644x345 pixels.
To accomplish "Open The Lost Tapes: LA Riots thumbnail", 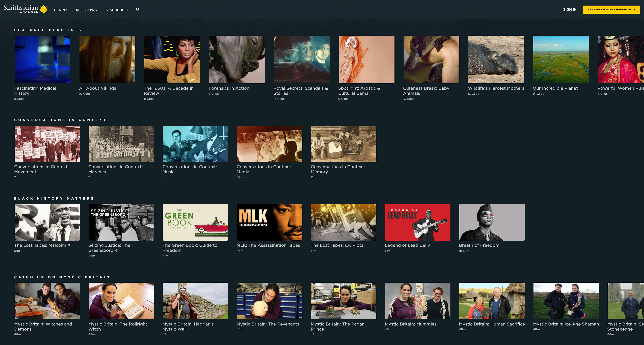I will pyautogui.click(x=344, y=222).
